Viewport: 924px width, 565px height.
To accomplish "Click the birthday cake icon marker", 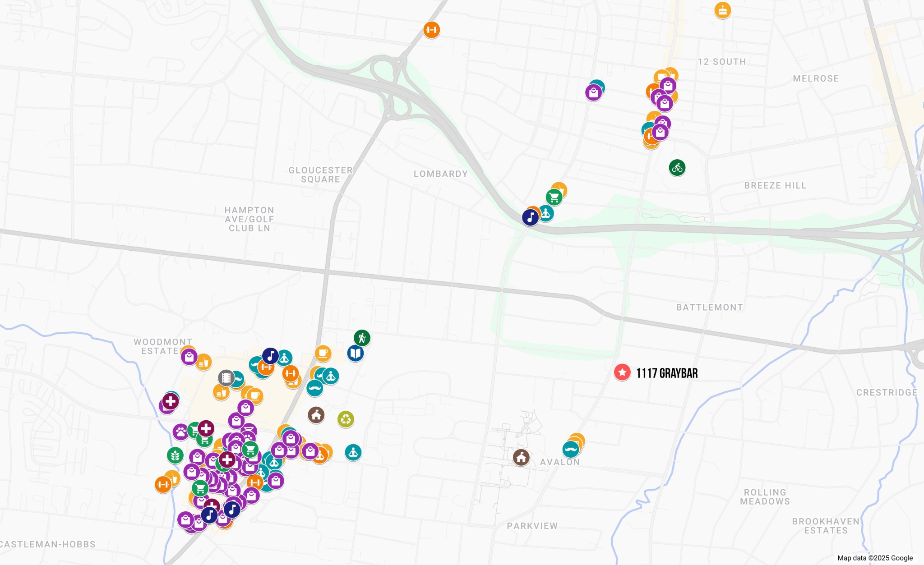I will [x=722, y=10].
